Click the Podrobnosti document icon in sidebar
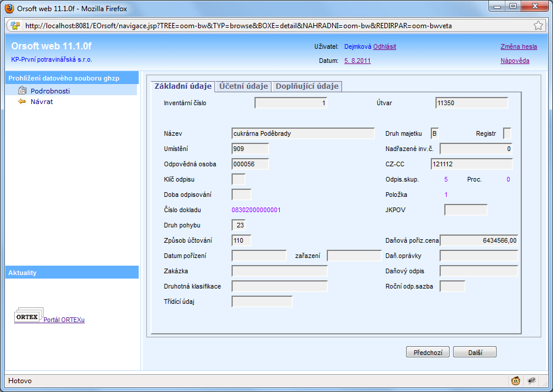Image resolution: width=553 pixels, height=392 pixels. [x=22, y=91]
